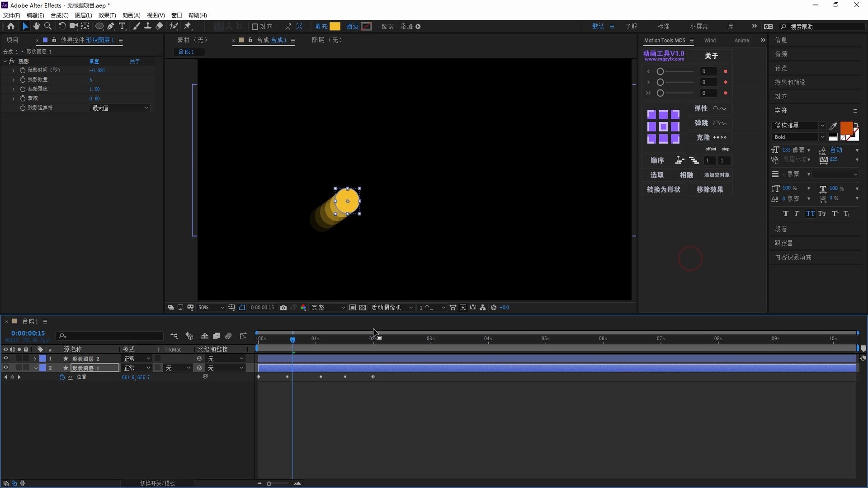This screenshot has height=488, width=868.
Task: Select the Hand tool in toolbar
Action: (37, 26)
